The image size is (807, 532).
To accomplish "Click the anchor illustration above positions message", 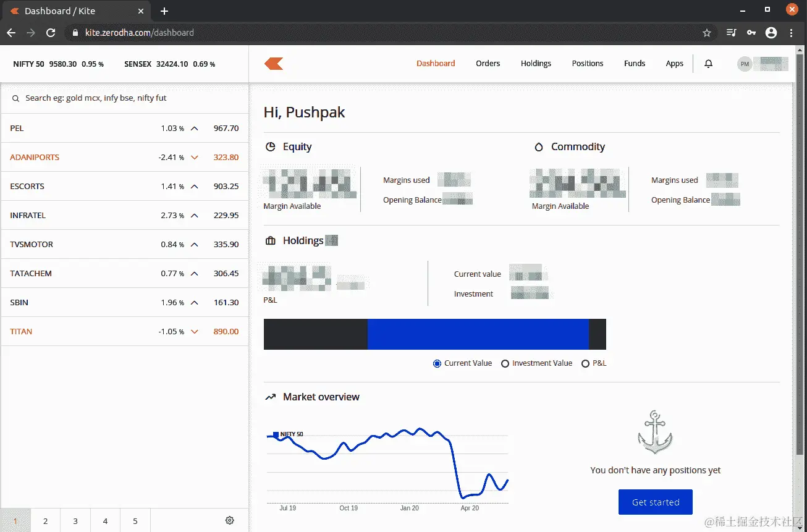I will coord(655,432).
